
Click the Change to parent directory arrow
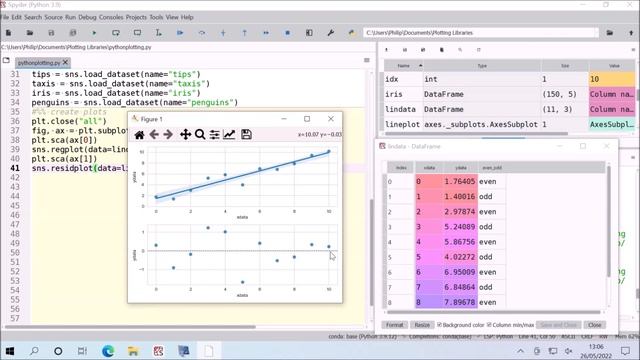(x=631, y=33)
